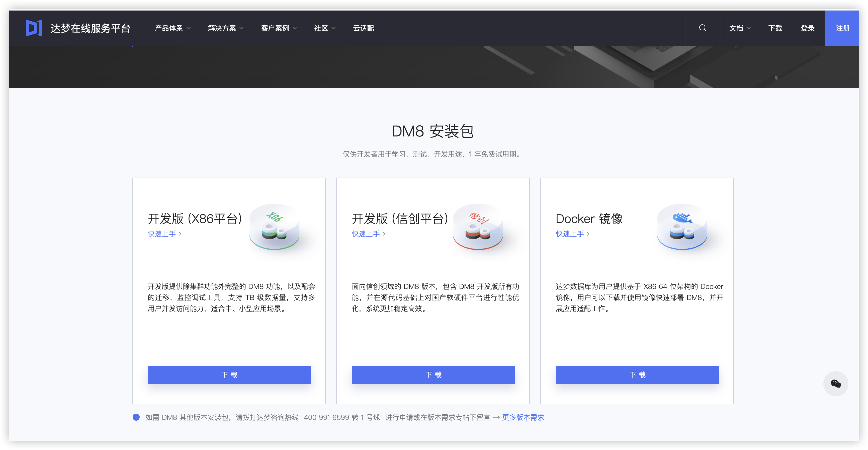Click the hotline note with 400 991 6599

pyautogui.click(x=318, y=417)
